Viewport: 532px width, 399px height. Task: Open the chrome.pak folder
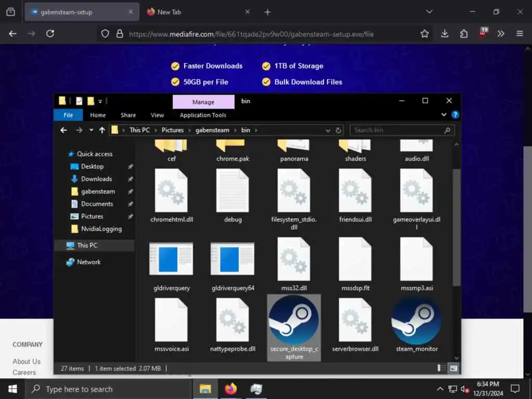[233, 151]
